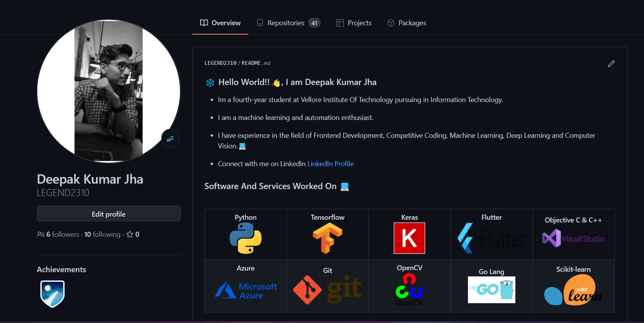
Task: Click the OpenCV logo
Action: [x=409, y=290]
